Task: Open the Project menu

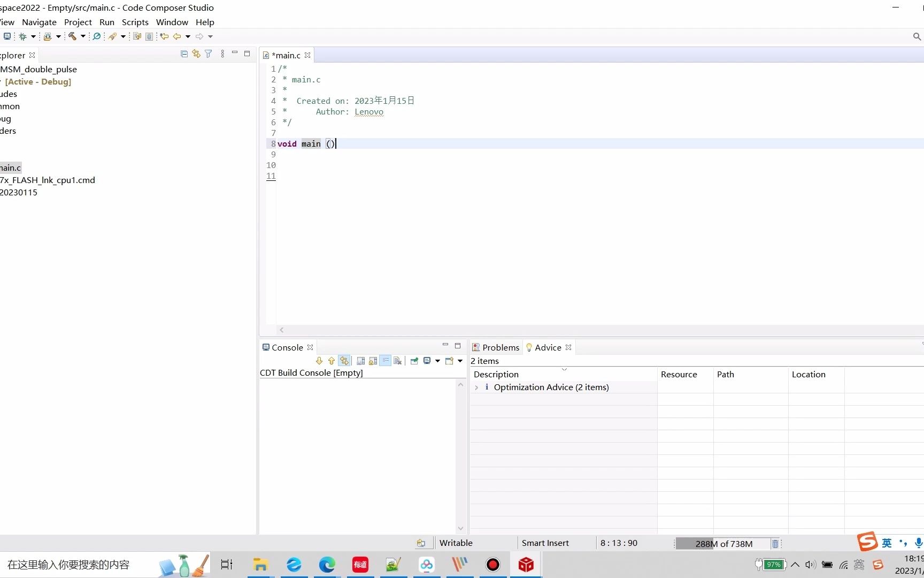Action: [x=78, y=22]
